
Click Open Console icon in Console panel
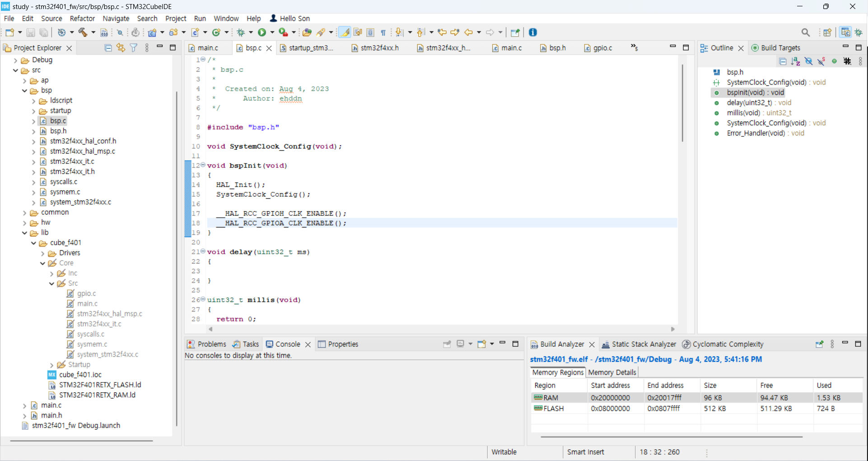pyautogui.click(x=481, y=344)
